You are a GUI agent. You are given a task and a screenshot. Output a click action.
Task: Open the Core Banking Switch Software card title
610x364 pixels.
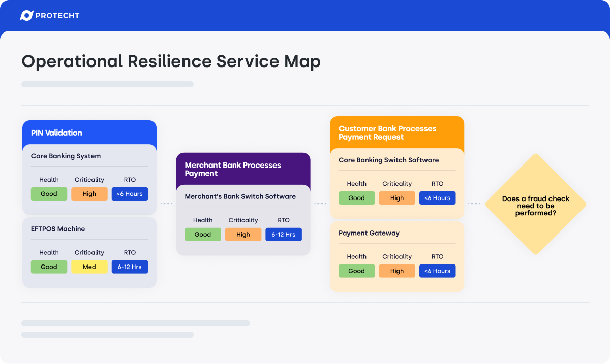point(389,160)
